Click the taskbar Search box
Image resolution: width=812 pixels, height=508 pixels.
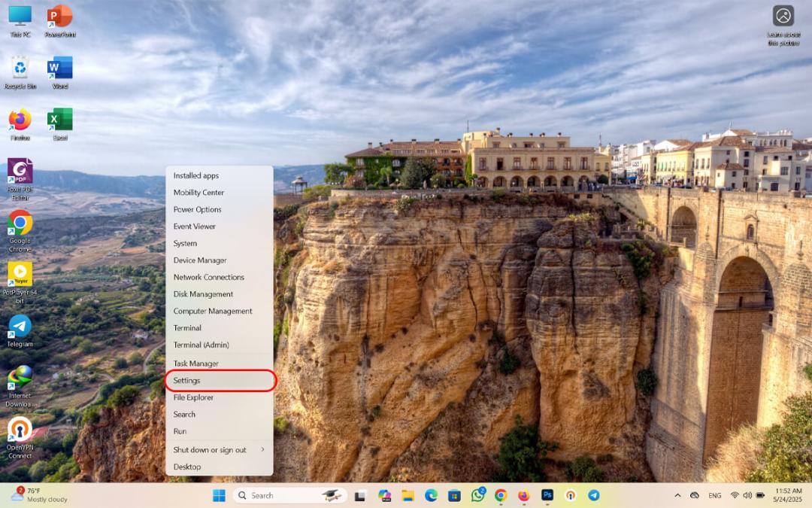pos(289,495)
